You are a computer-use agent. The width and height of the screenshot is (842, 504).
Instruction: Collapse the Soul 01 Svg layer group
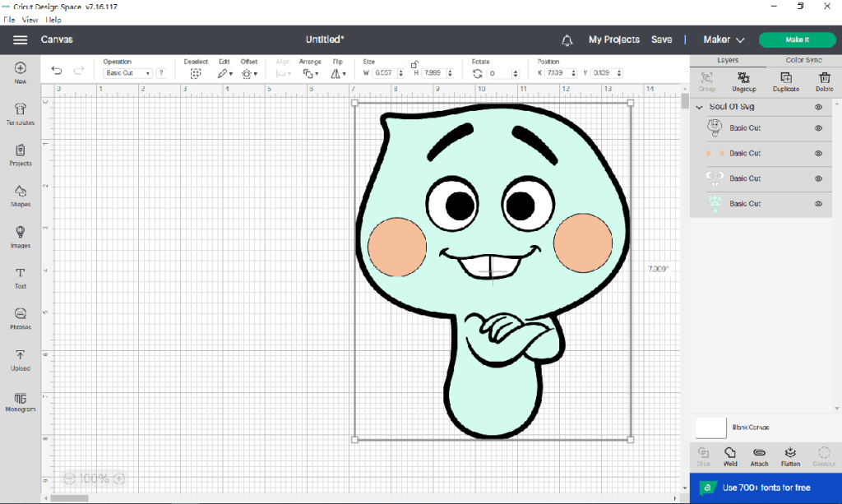coord(698,106)
